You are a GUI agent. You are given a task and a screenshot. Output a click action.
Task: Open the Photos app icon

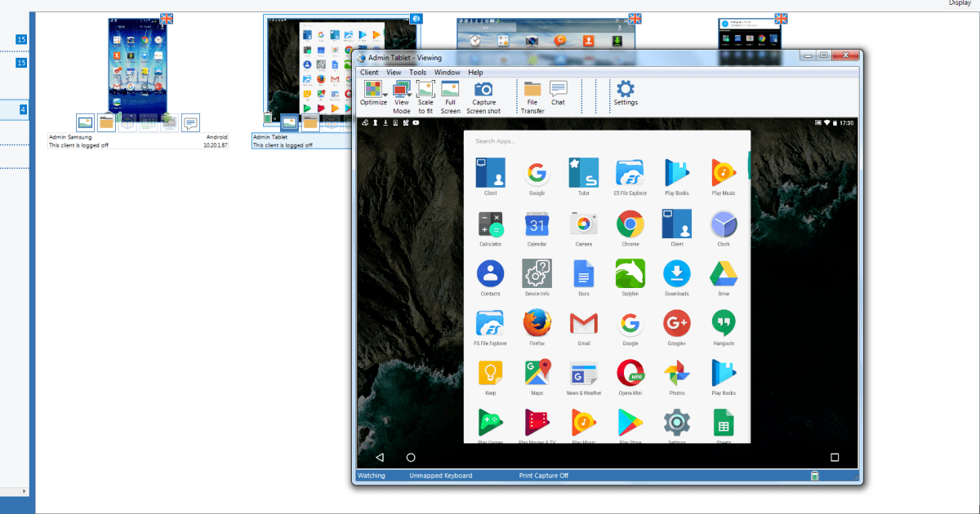tap(677, 373)
